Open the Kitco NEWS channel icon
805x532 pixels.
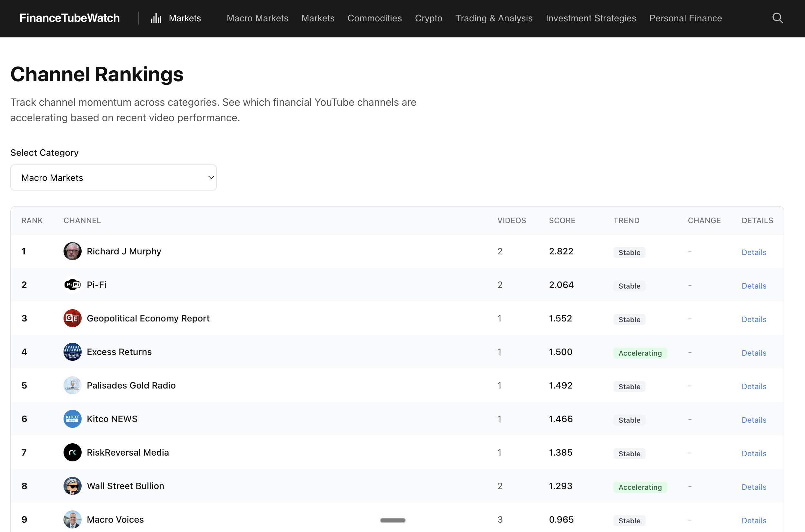click(x=72, y=419)
